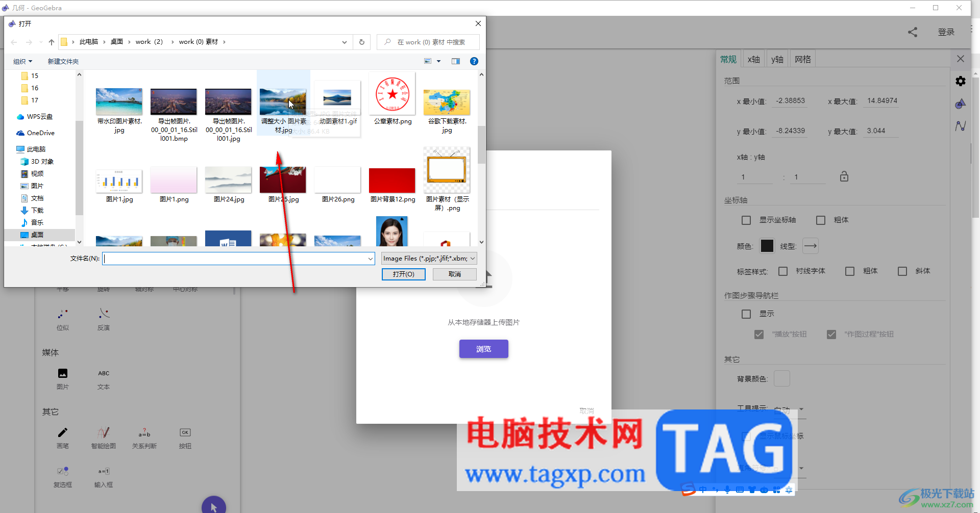Open the help question mark icon
The height and width of the screenshot is (513, 980).
[x=474, y=61]
